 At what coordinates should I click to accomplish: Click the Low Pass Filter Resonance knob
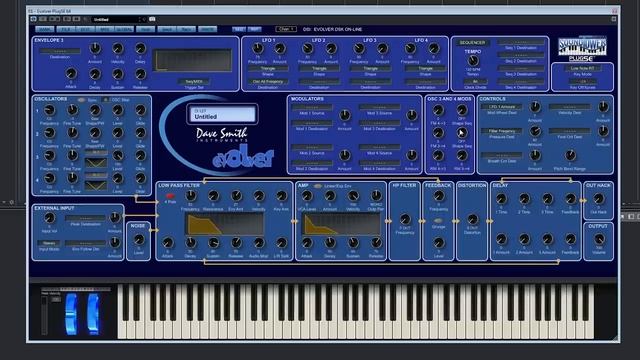pyautogui.click(x=213, y=196)
